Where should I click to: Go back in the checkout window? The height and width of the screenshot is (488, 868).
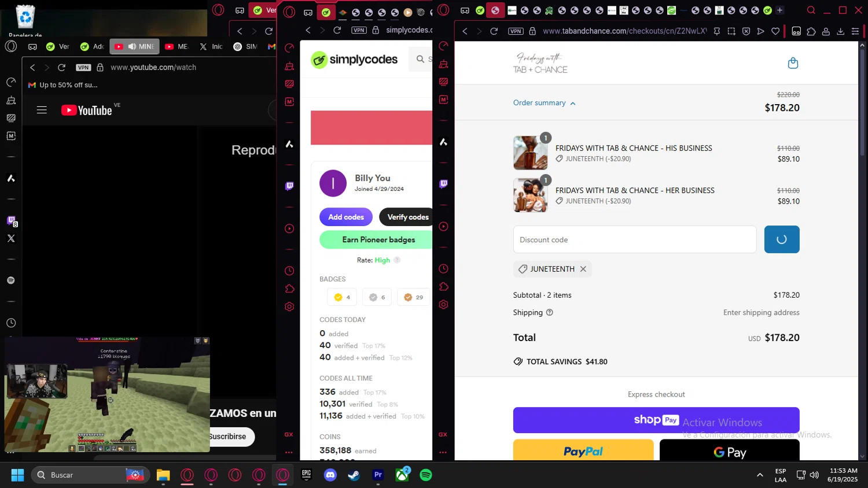(465, 31)
